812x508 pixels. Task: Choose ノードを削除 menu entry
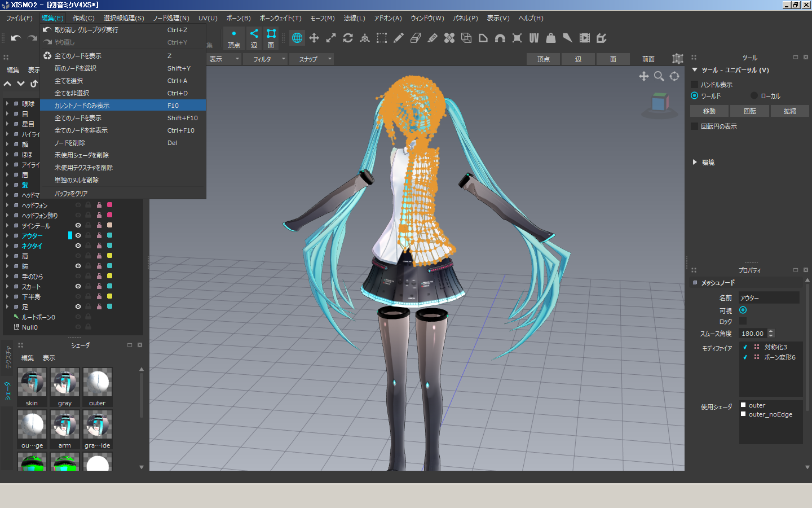(123, 143)
